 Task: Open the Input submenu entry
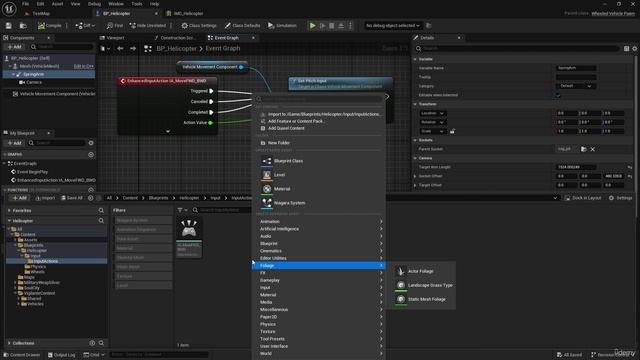[x=318, y=288]
